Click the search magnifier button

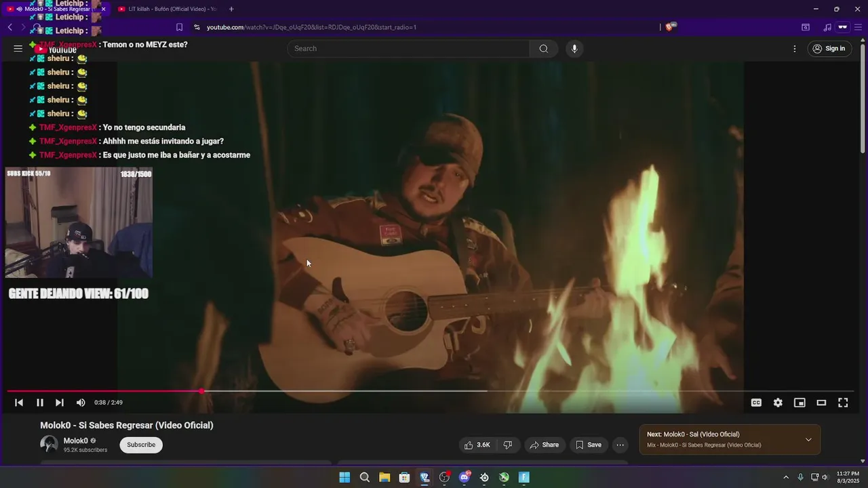click(544, 49)
